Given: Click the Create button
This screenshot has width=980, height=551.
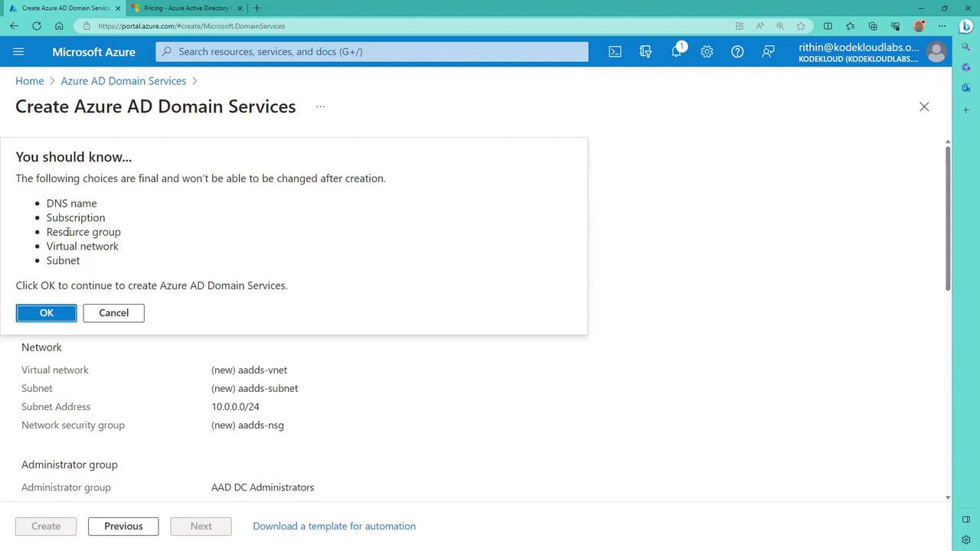Looking at the screenshot, I should (46, 527).
